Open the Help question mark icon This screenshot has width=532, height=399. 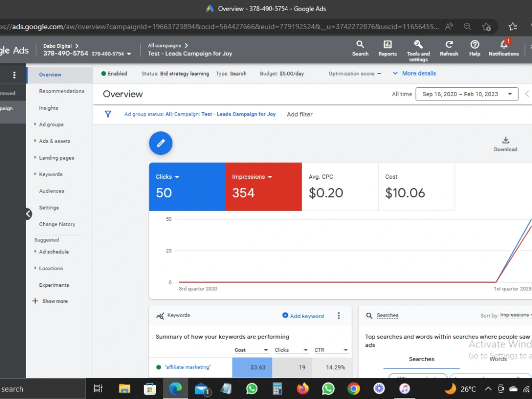(x=475, y=48)
